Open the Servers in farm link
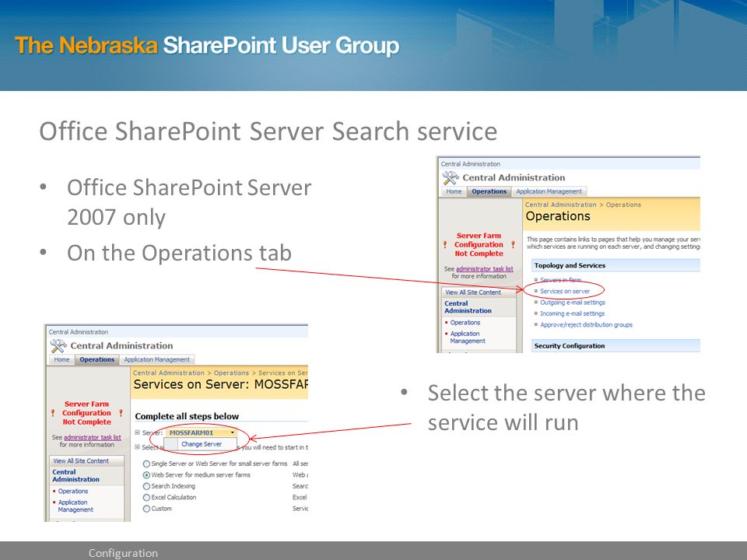747x560 pixels. tap(560, 280)
